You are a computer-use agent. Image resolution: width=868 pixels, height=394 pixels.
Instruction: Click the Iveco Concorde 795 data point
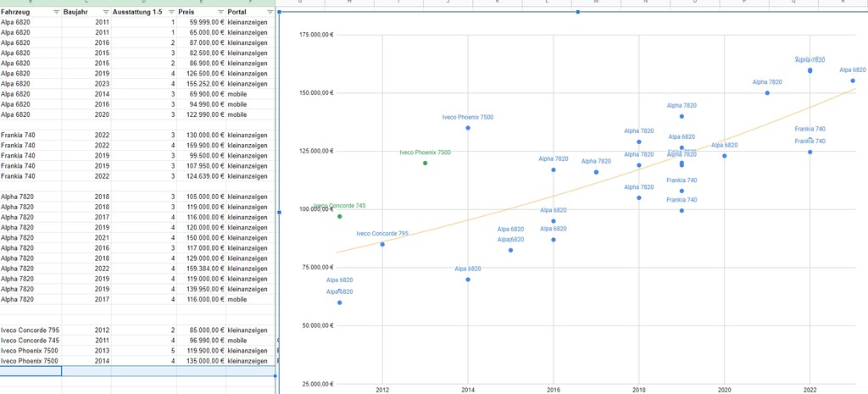tap(382, 244)
